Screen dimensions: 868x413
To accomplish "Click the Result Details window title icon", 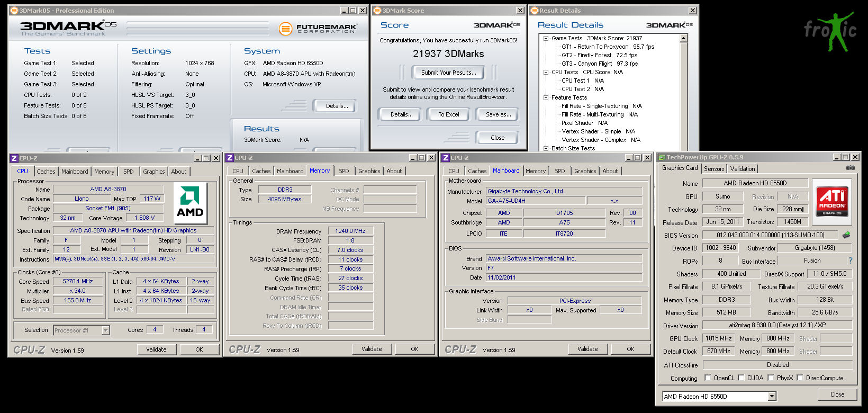I will pos(534,11).
